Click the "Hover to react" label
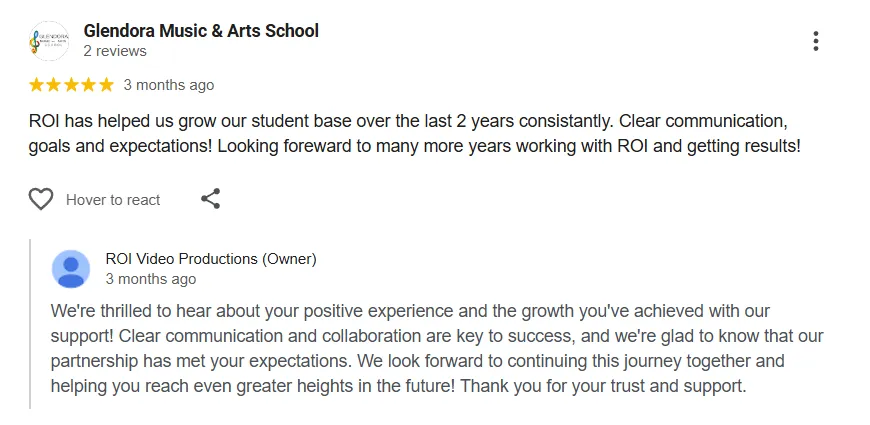This screenshot has width=870, height=425. click(113, 200)
